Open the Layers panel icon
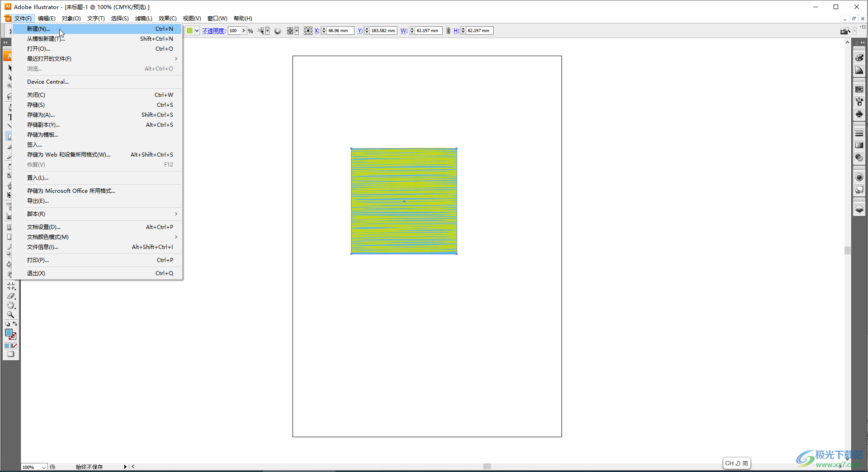 point(859,209)
